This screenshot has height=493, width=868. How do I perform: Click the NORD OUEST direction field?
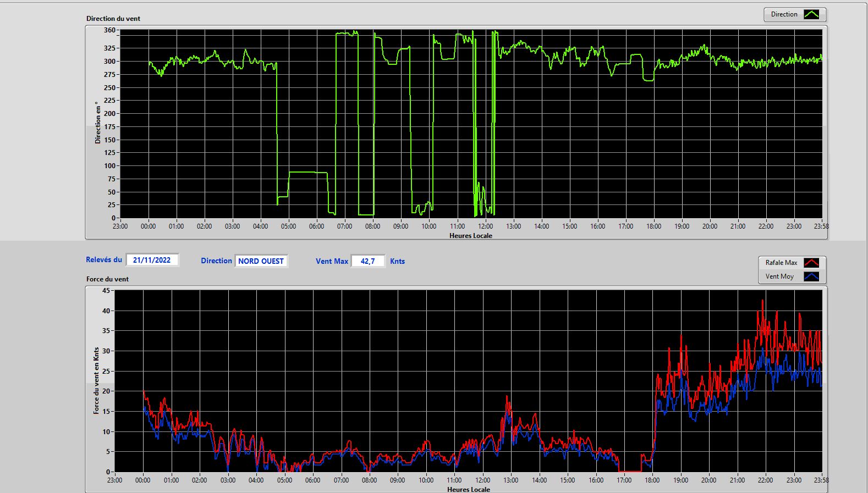[261, 261]
